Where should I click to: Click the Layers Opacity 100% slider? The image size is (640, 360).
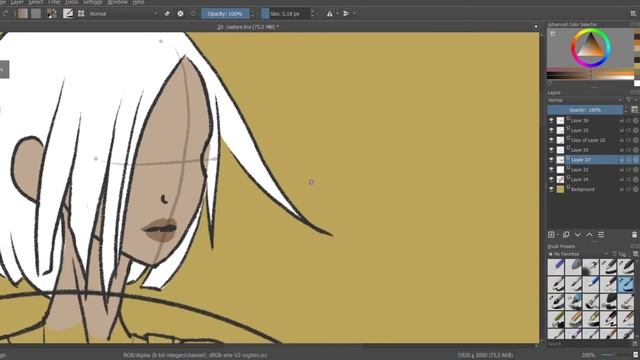585,110
